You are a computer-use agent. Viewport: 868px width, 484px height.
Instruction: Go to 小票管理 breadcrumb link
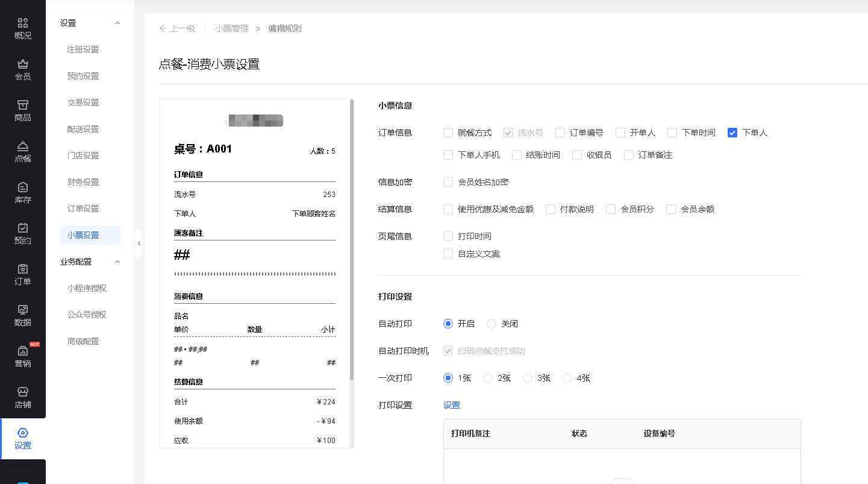[x=232, y=28]
